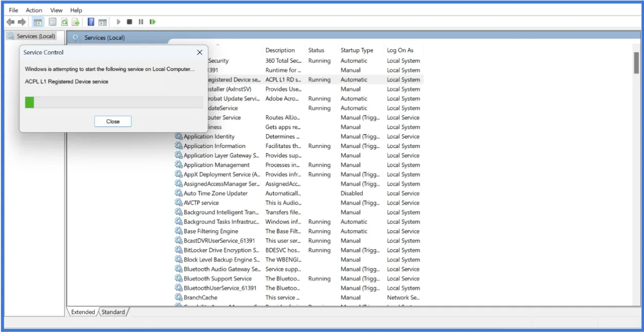Sort by the Startup Type column header
Viewport: 644px width, 332px height.
357,50
